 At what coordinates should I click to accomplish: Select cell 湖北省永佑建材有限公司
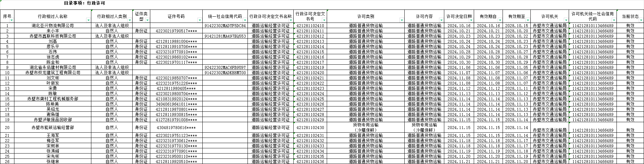pos(53,67)
